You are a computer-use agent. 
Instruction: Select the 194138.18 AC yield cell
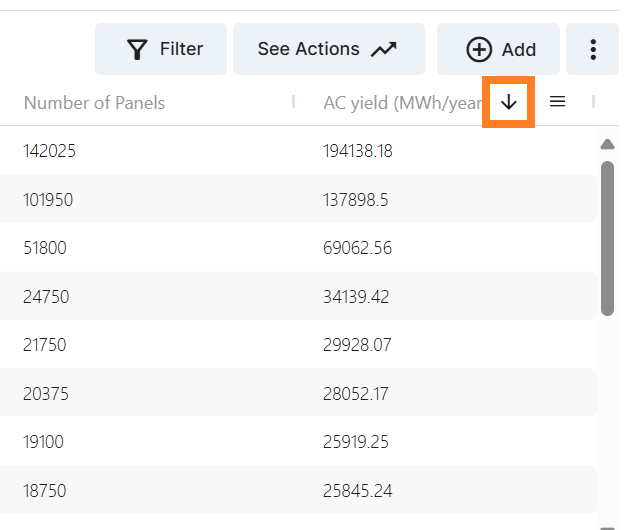357,151
